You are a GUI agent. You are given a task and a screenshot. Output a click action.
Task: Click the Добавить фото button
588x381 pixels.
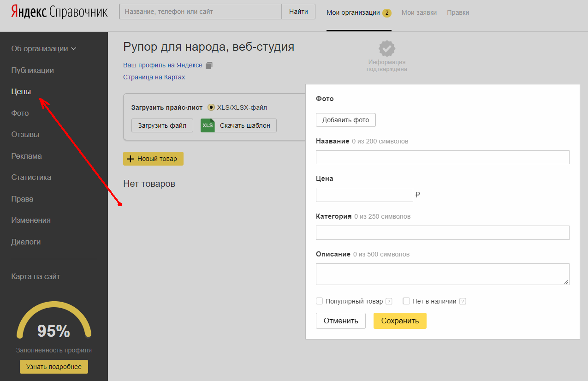pyautogui.click(x=345, y=120)
